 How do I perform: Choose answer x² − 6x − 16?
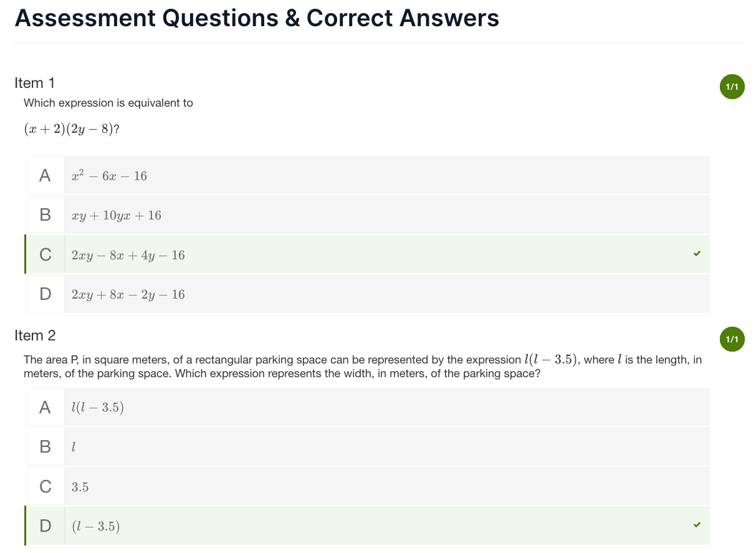coord(109,176)
